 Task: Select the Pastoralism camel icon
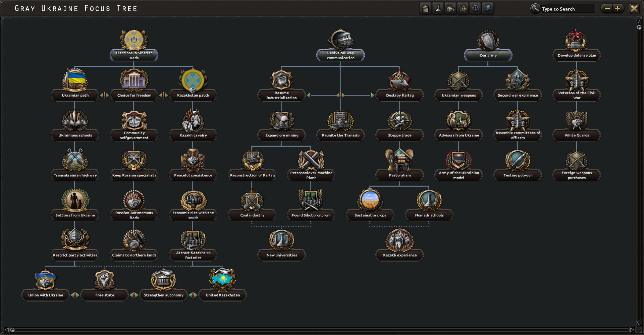tap(399, 160)
